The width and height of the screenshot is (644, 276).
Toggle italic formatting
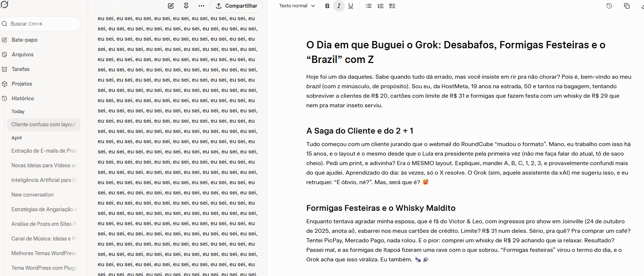339,6
